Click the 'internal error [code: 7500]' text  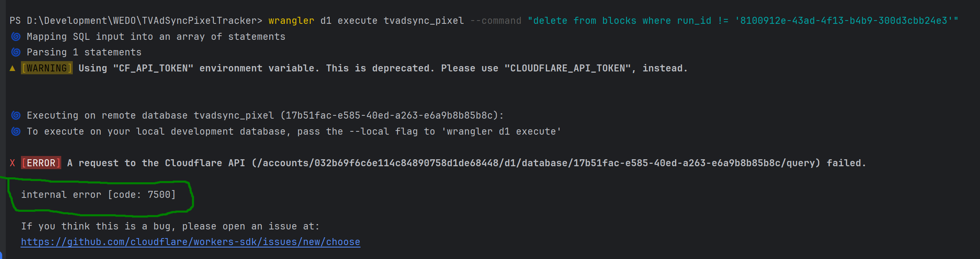point(99,195)
